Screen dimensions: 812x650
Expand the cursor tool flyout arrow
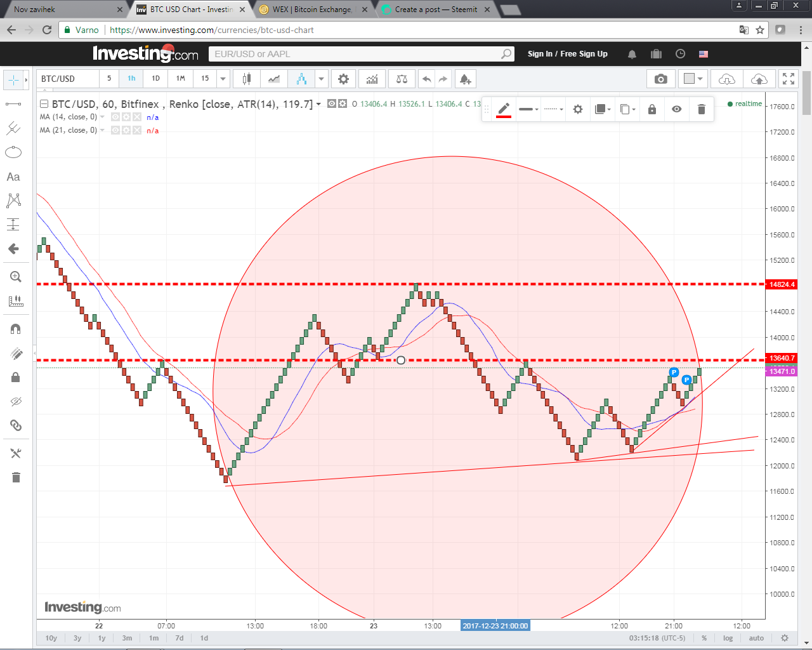pyautogui.click(x=26, y=80)
